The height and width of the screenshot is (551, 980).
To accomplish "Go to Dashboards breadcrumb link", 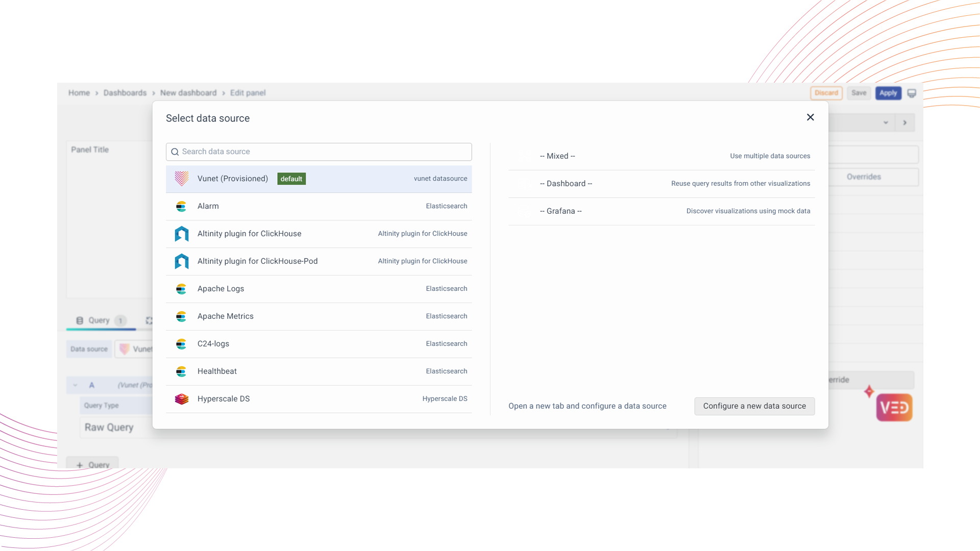I will pos(125,93).
